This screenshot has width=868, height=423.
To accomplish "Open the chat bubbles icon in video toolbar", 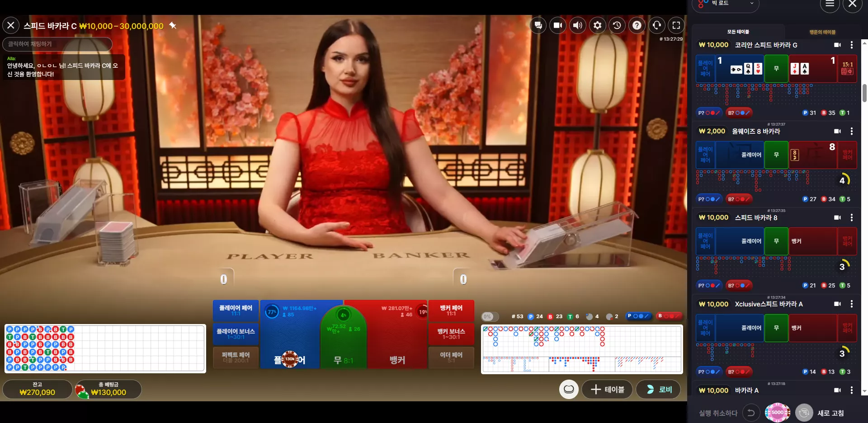I will (538, 25).
